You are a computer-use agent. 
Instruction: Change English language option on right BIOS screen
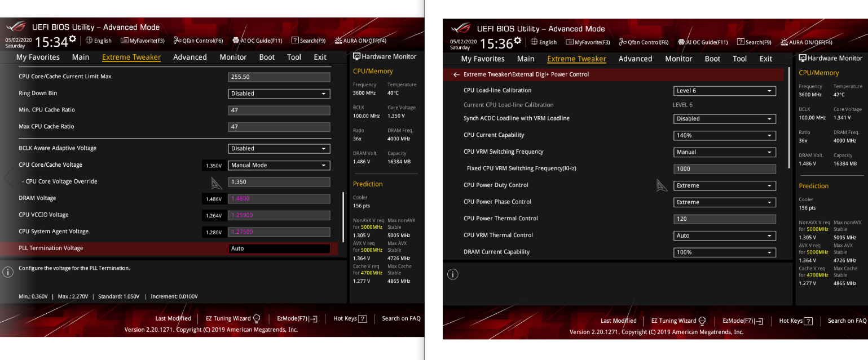coord(544,42)
